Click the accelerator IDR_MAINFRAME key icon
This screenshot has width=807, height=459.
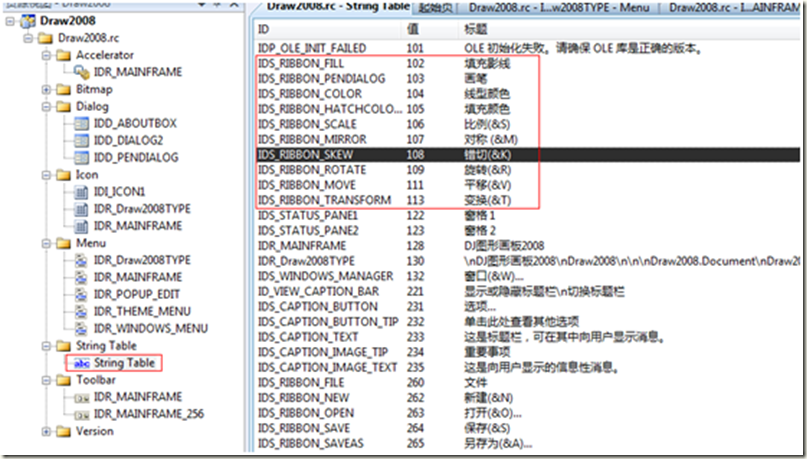[82, 73]
